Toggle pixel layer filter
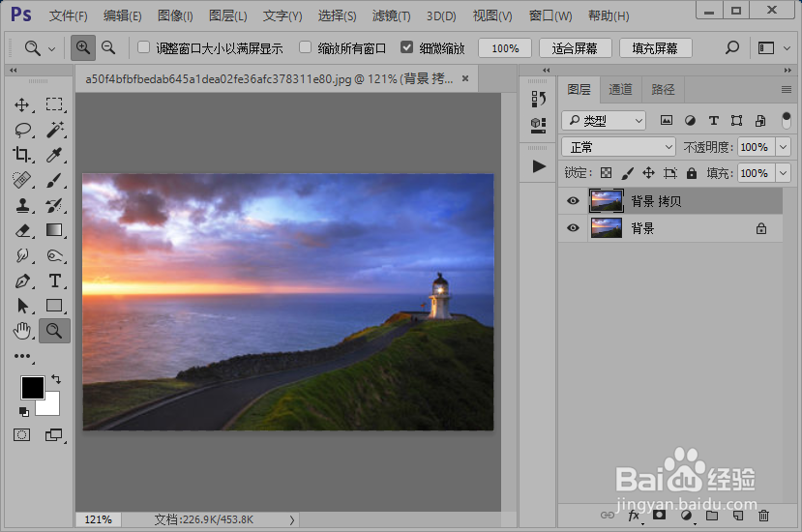Viewport: 802px width, 532px height. click(x=666, y=121)
